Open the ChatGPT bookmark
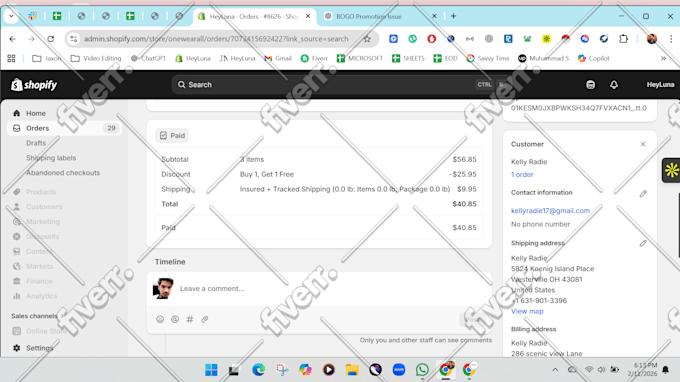The image size is (680, 382). tap(148, 58)
